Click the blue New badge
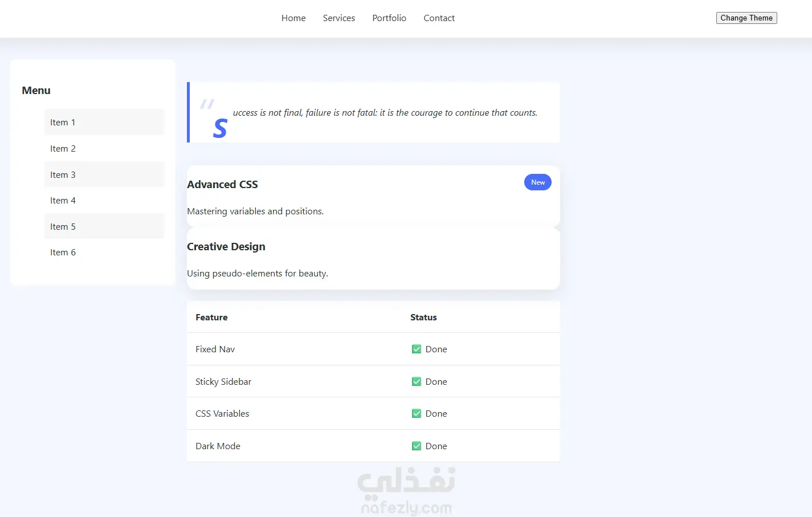This screenshot has height=517, width=812. (x=537, y=182)
